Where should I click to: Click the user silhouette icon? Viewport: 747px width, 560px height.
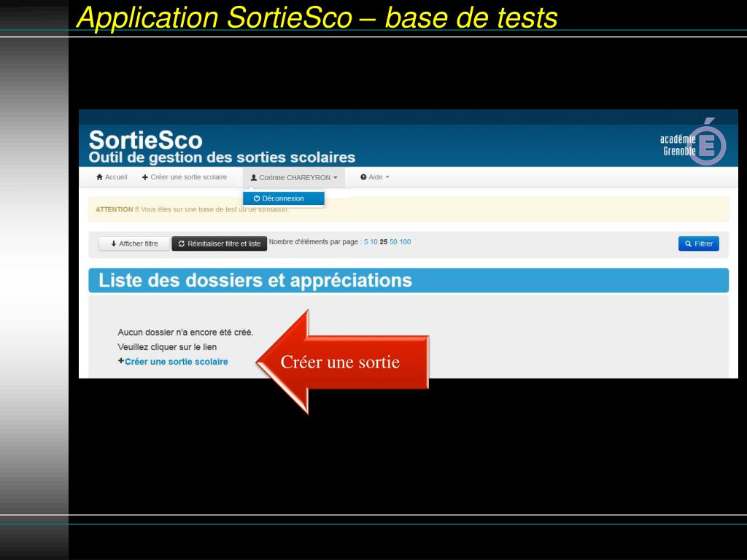pyautogui.click(x=254, y=178)
